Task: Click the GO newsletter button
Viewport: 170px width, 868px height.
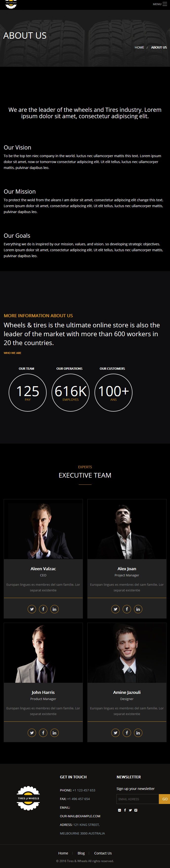Action: pos(165,799)
